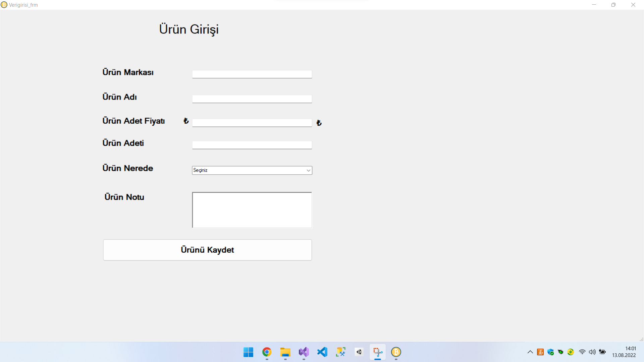Click the Wi-Fi icon in the tray
This screenshot has height=362, width=644.
click(582, 352)
